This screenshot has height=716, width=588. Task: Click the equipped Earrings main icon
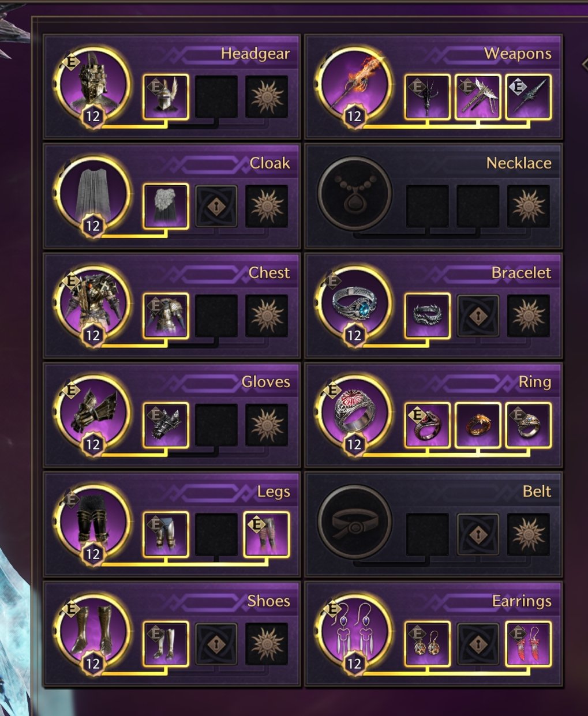coord(354,631)
